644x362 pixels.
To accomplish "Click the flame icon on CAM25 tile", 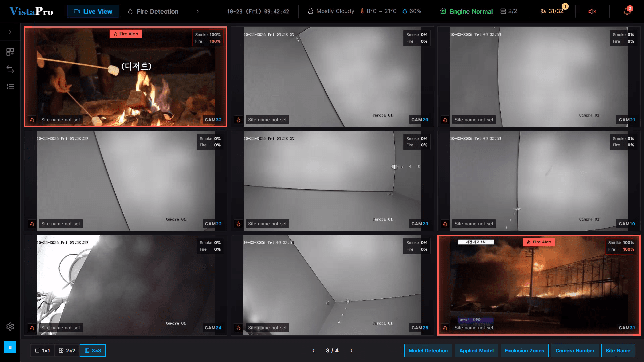I will click(238, 328).
